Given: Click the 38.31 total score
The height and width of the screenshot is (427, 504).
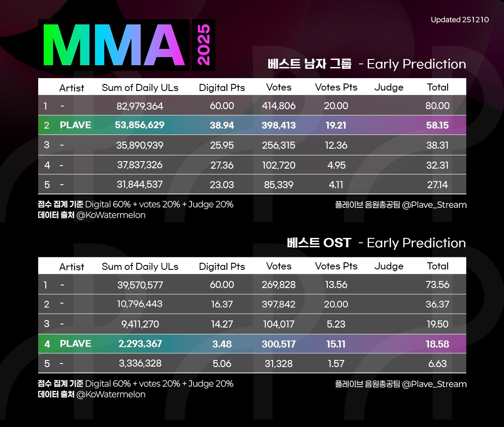Looking at the screenshot, I should point(437,145).
